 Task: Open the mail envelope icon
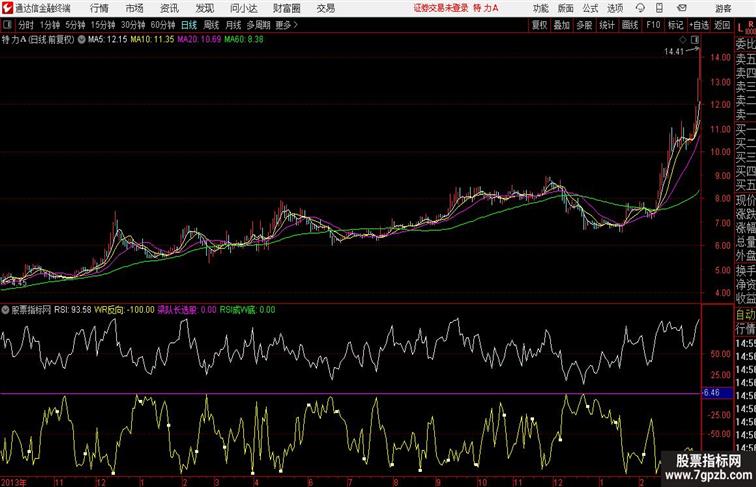(682, 8)
